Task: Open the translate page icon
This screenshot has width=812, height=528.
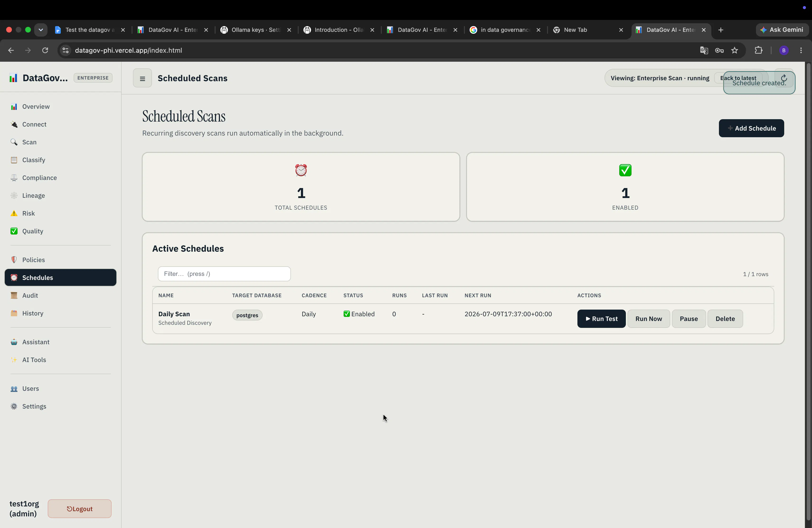Action: click(704, 51)
